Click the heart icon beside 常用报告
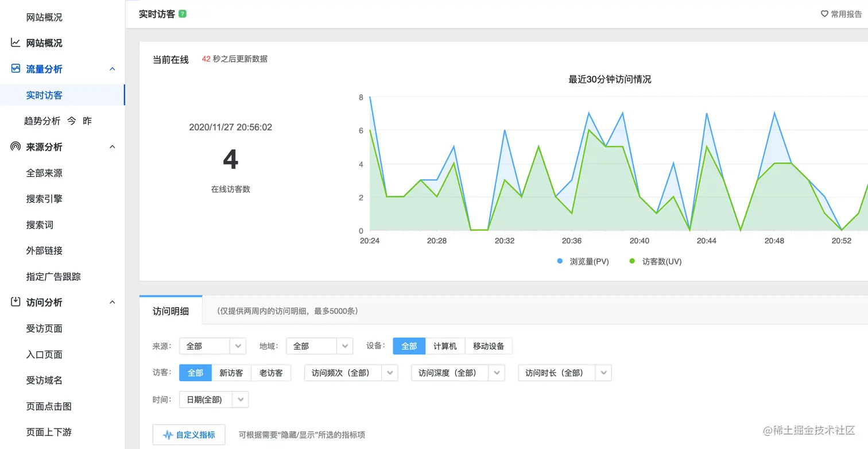Viewport: 868px width, 449px height. (x=825, y=14)
